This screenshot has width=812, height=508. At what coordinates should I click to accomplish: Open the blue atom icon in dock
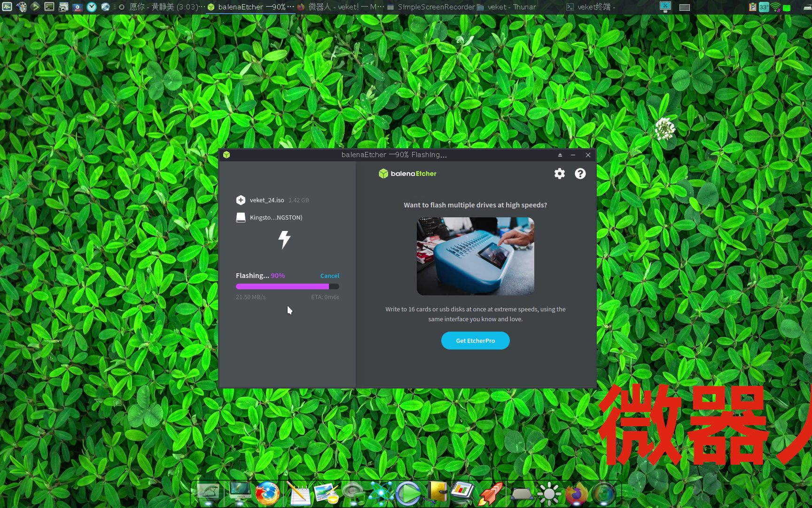(x=381, y=493)
